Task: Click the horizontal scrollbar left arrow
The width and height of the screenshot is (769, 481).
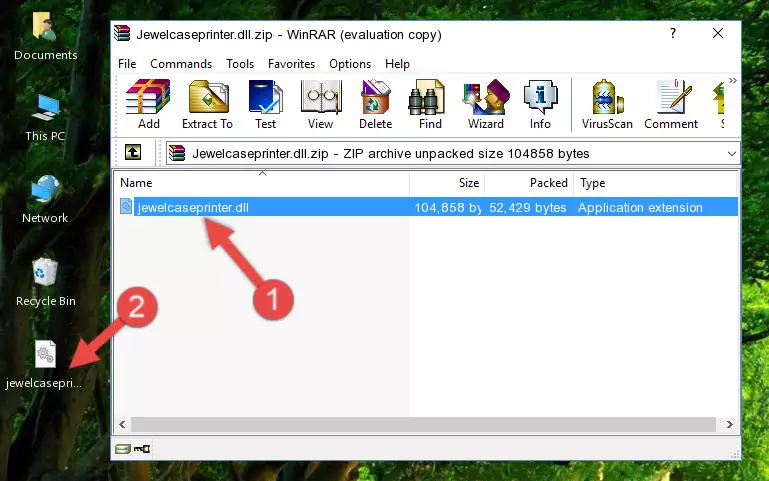Action: 123,425
